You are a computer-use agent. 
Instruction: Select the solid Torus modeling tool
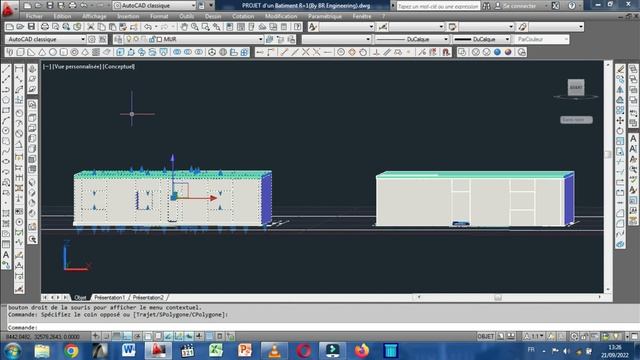click(x=74, y=52)
